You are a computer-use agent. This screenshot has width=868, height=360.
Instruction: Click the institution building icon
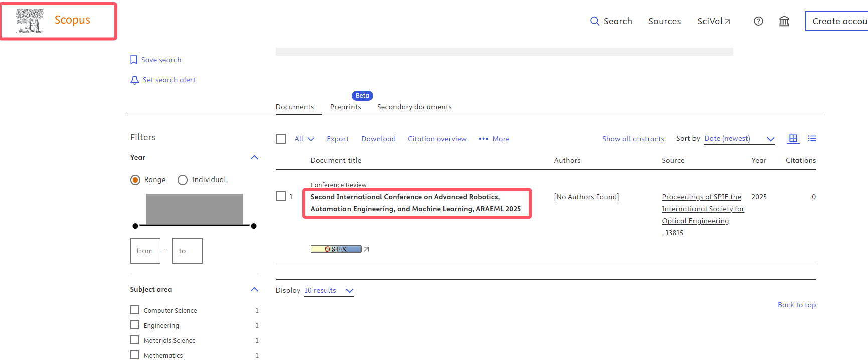(x=784, y=21)
